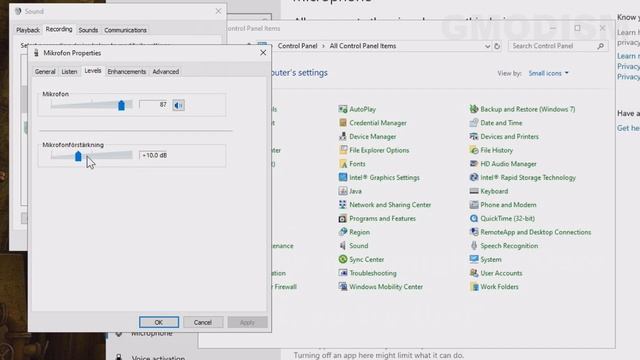This screenshot has width=640, height=360.
Task: Open RemoteApp and Desktop Connections icon
Action: [x=474, y=232]
